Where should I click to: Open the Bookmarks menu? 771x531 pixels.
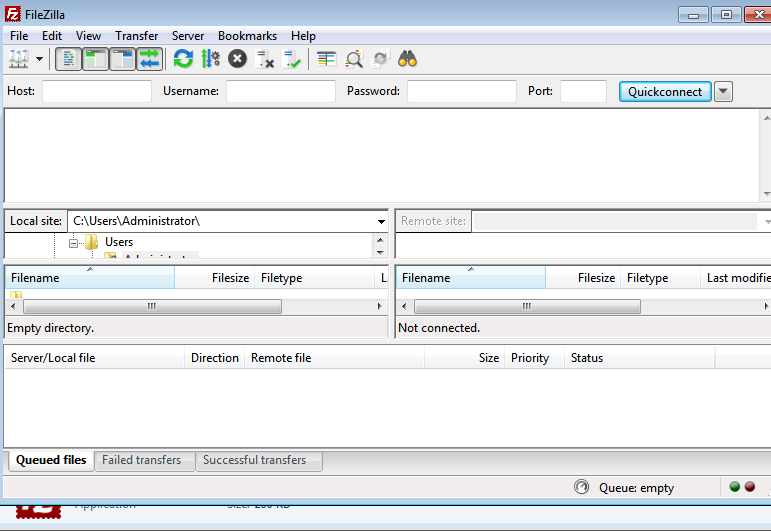(247, 36)
